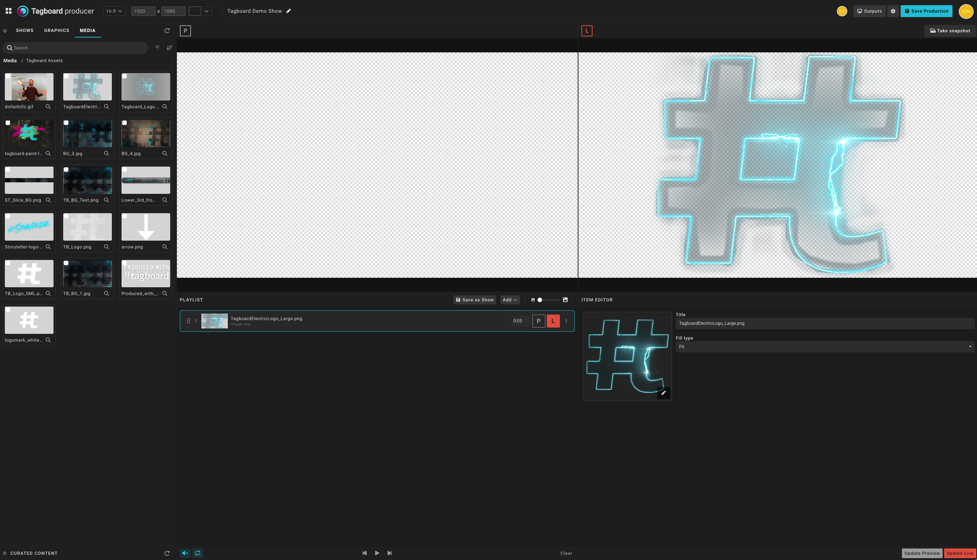The image size is (977, 560).
Task: Open the Outputs button
Action: [869, 11]
